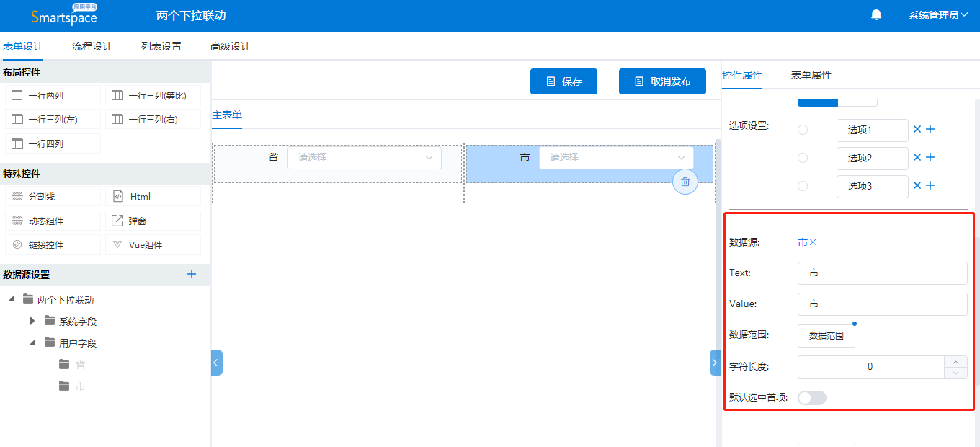
Task: Toggle the 默认选中首项 switch
Action: coord(812,398)
